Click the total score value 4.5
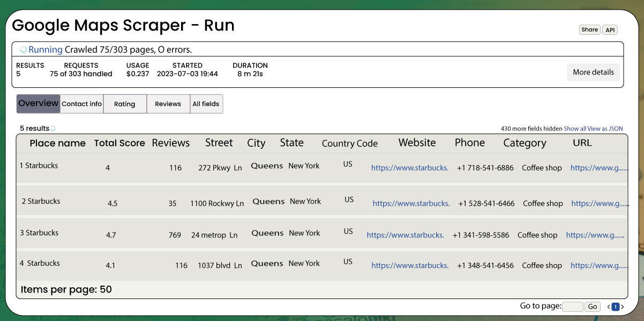 point(113,204)
